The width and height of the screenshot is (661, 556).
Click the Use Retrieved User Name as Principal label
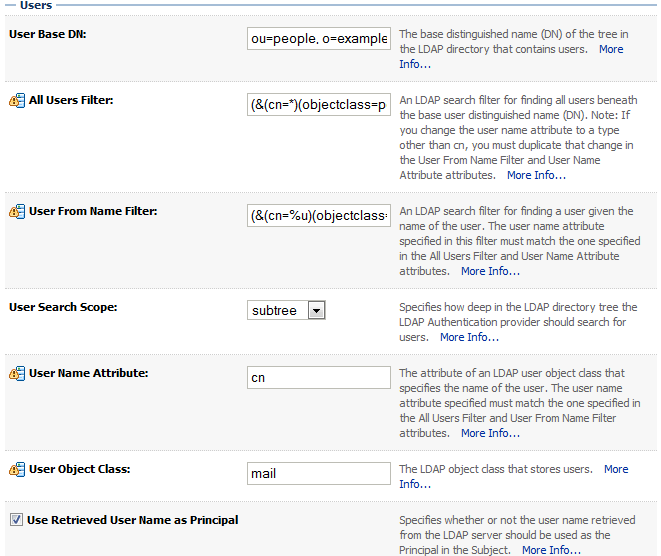(132, 520)
